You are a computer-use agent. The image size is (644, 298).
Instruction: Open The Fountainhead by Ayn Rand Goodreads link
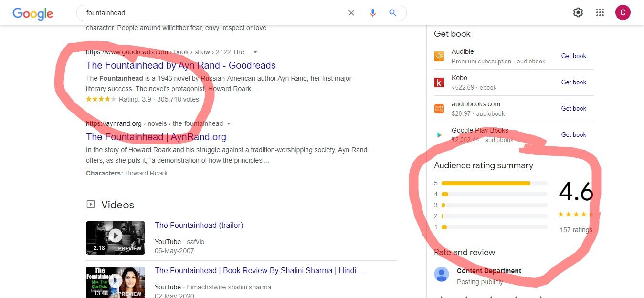181,65
